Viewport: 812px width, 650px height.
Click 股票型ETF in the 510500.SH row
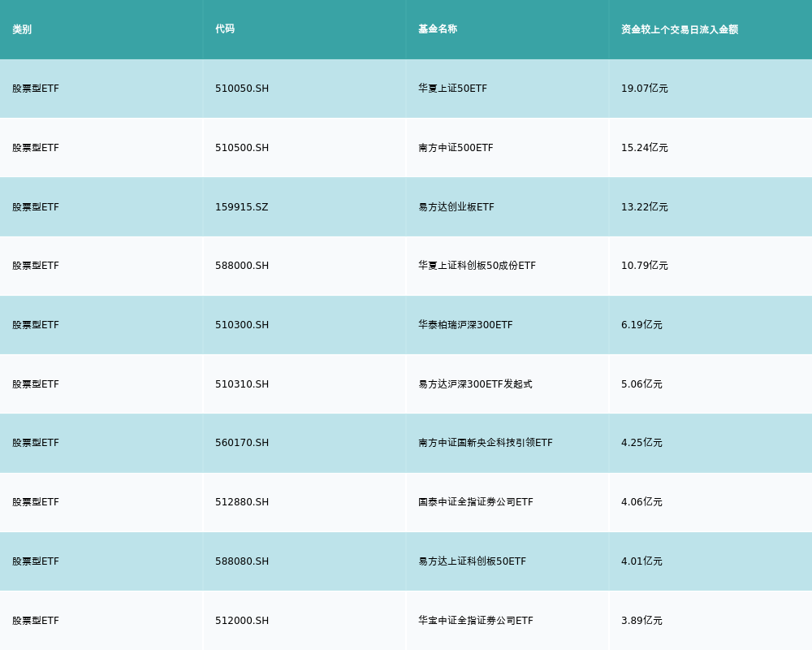coord(36,148)
